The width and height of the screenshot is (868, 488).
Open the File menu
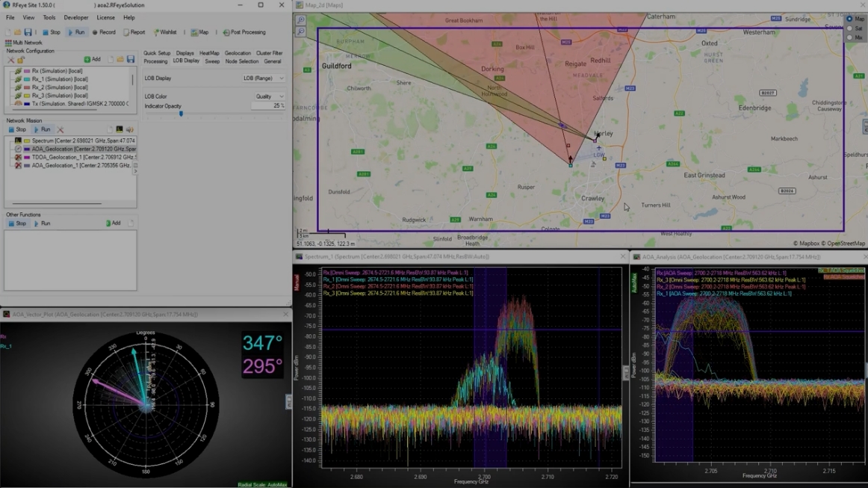click(x=10, y=18)
